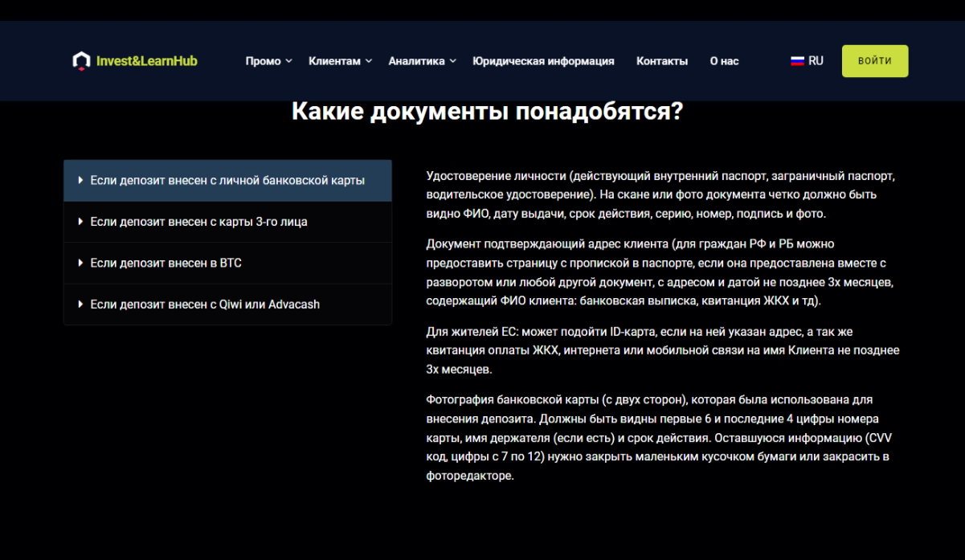Select tab Если депозит внесен с карты 3-го лица
965x560 pixels.
[227, 222]
